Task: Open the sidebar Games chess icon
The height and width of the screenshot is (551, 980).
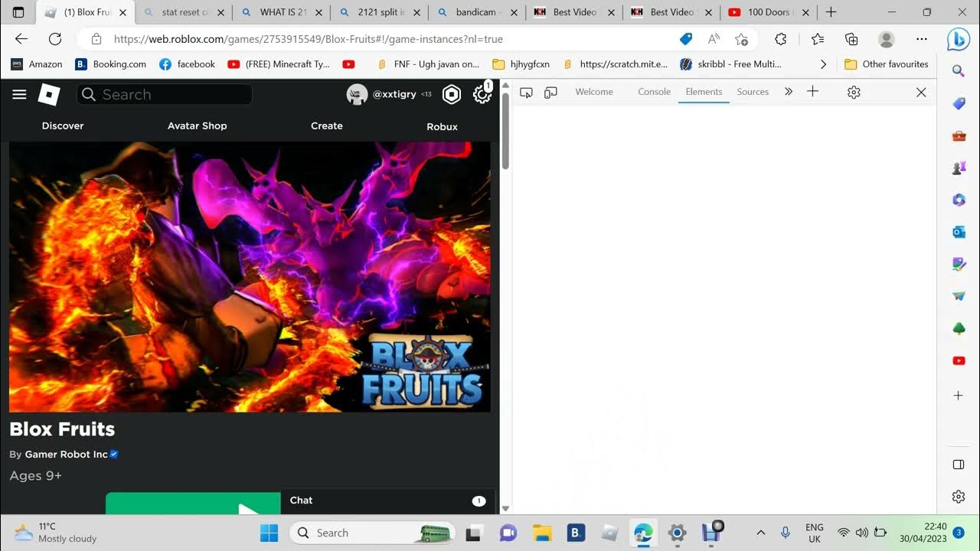Action: tap(959, 168)
